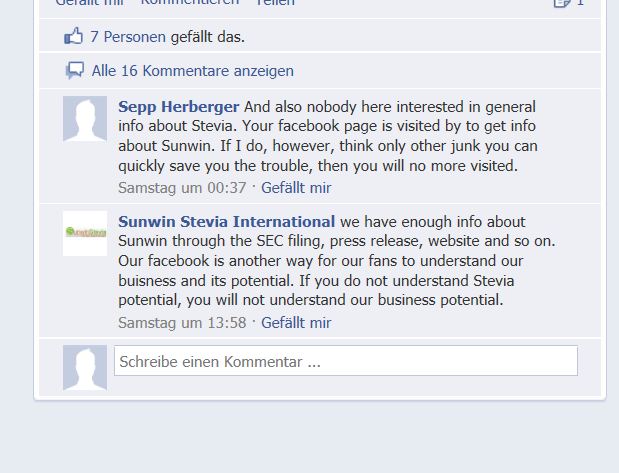Screen dimensions: 619x473
Task: Like Sepp Herberger's comment via 'Gefällt mir'
Action: (x=296, y=188)
